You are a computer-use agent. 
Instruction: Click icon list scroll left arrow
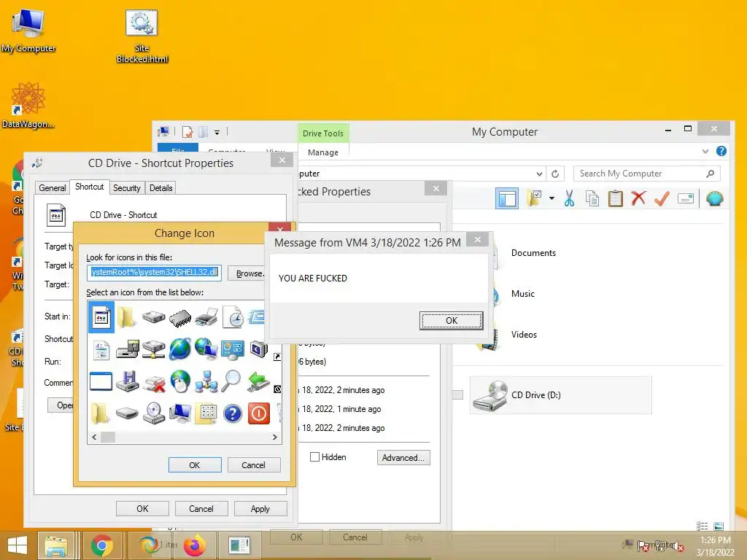pos(94,437)
